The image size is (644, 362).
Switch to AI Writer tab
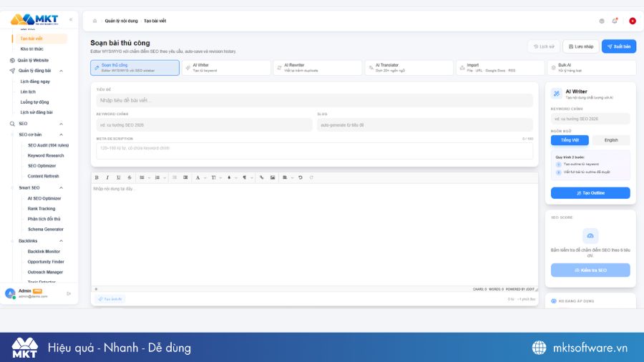(x=226, y=68)
